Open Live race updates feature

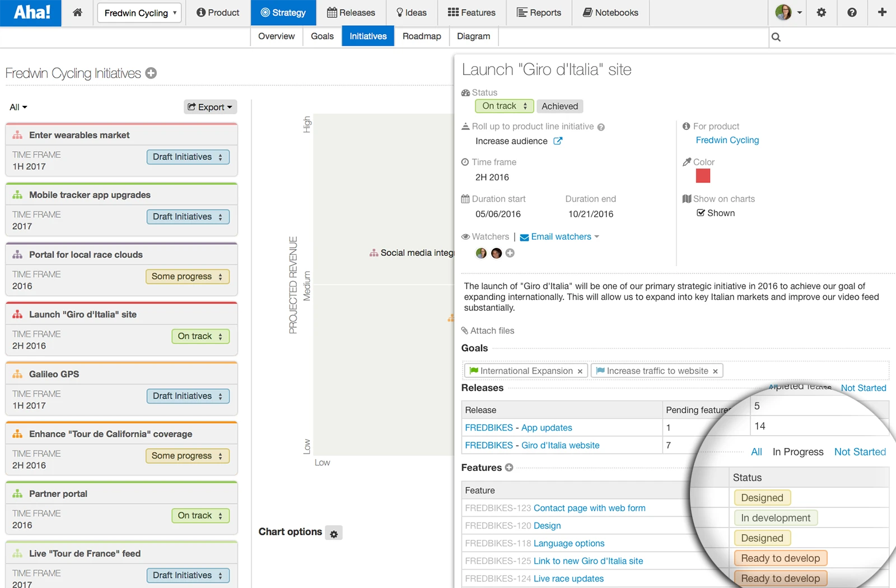(569, 578)
